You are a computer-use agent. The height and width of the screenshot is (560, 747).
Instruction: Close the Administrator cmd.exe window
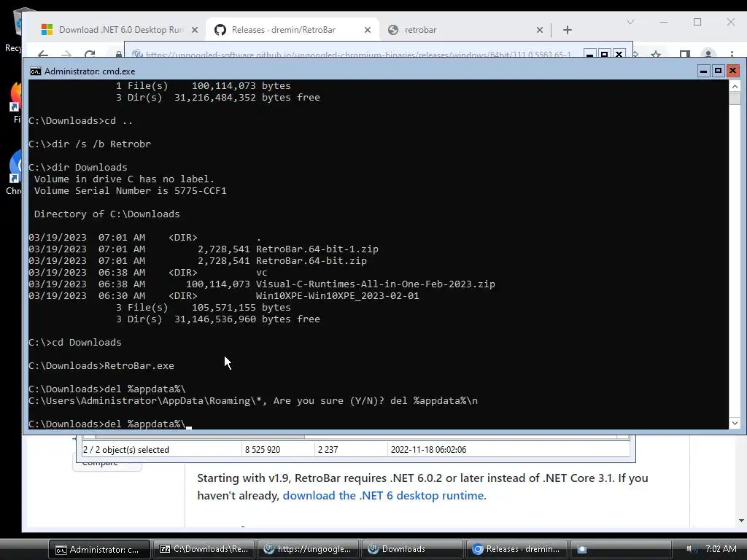[732, 71]
